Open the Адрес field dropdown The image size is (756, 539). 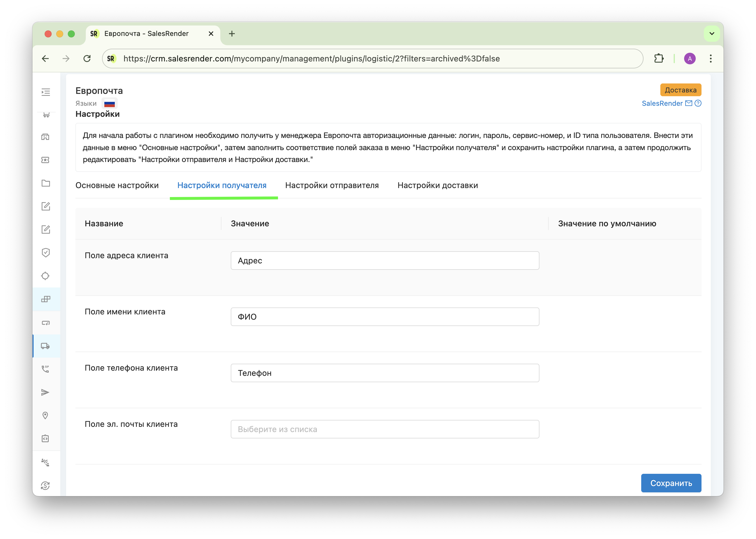(384, 261)
